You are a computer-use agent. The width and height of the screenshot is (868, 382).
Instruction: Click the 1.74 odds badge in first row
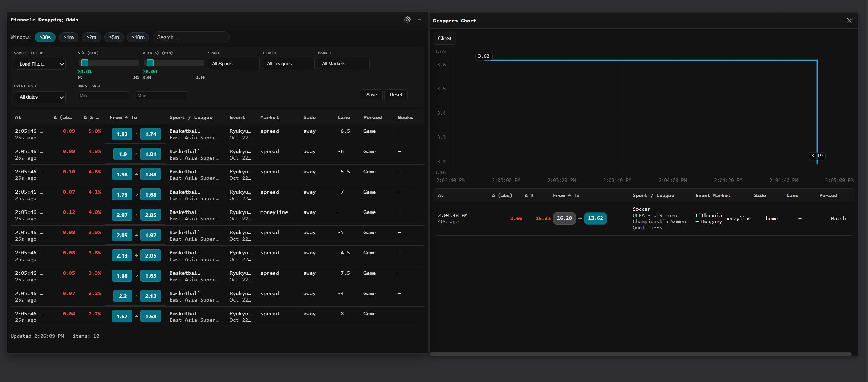[x=151, y=134]
